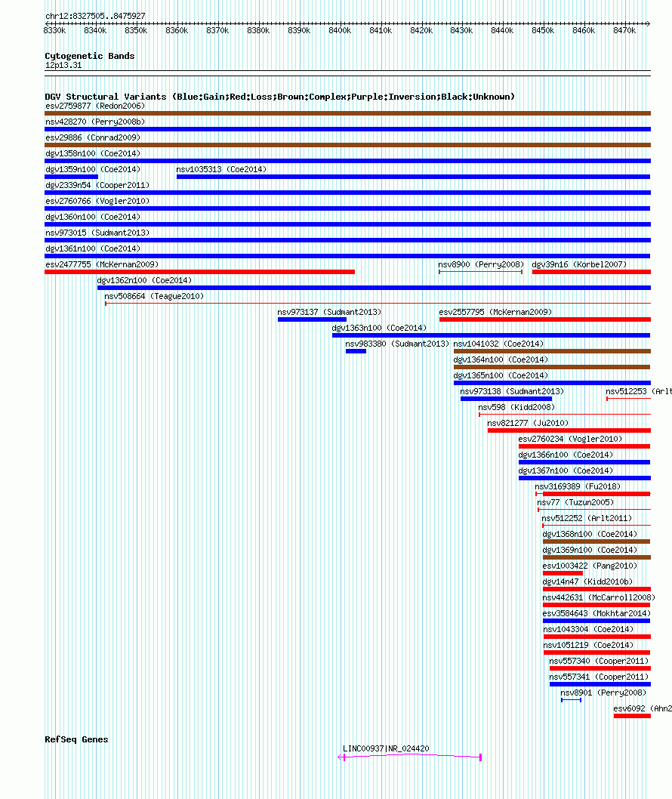Select the dgv14n47 (Kidd2010b) label

(587, 582)
